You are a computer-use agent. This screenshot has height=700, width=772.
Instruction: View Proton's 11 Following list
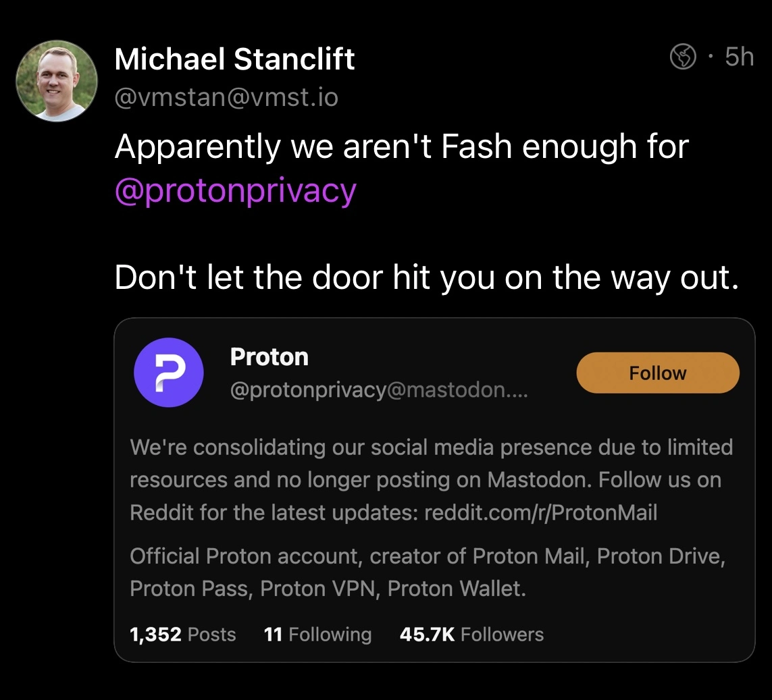[x=317, y=635]
